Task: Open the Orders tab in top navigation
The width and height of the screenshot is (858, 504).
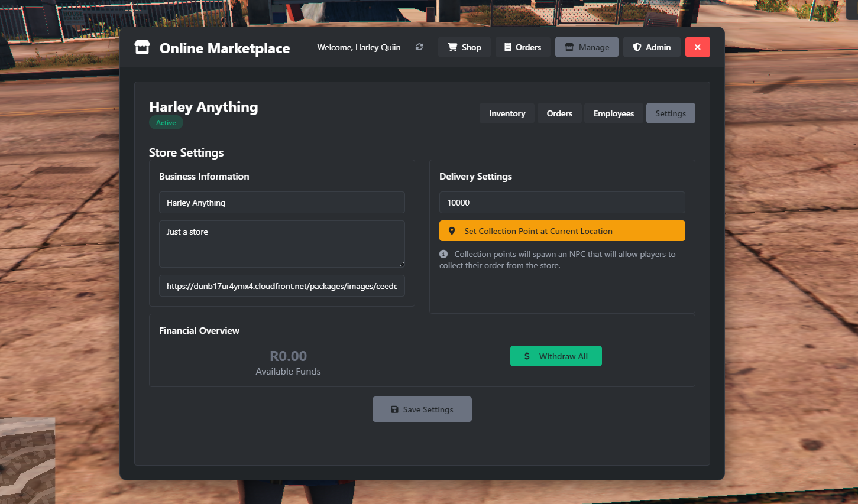Action: (523, 47)
